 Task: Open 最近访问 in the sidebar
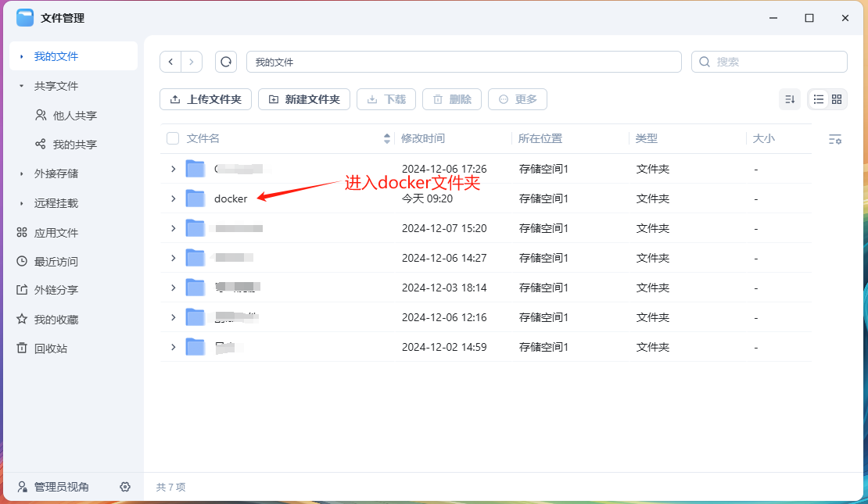pos(56,262)
